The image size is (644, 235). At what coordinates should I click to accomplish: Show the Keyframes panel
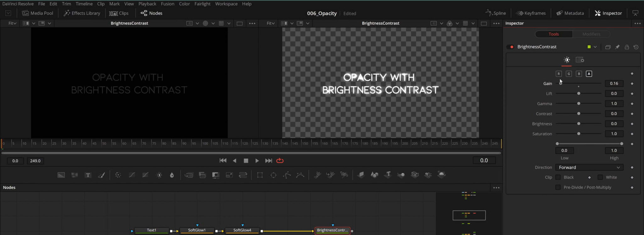pos(531,13)
